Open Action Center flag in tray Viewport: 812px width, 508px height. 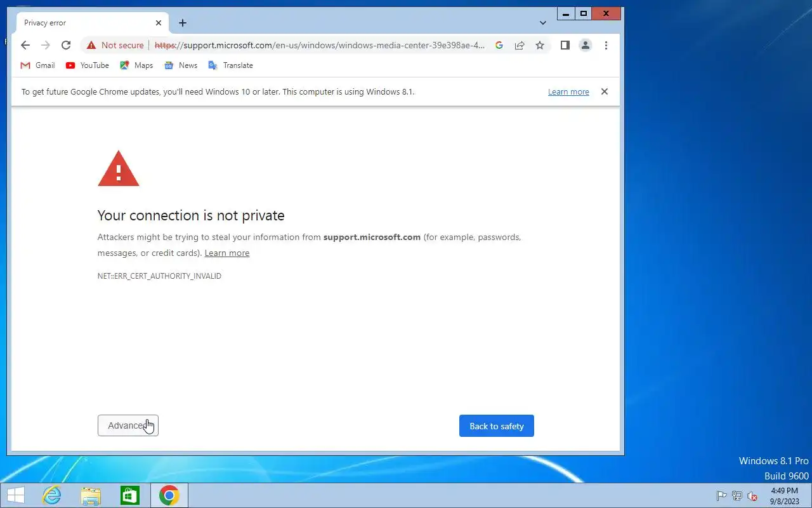pyautogui.click(x=721, y=496)
